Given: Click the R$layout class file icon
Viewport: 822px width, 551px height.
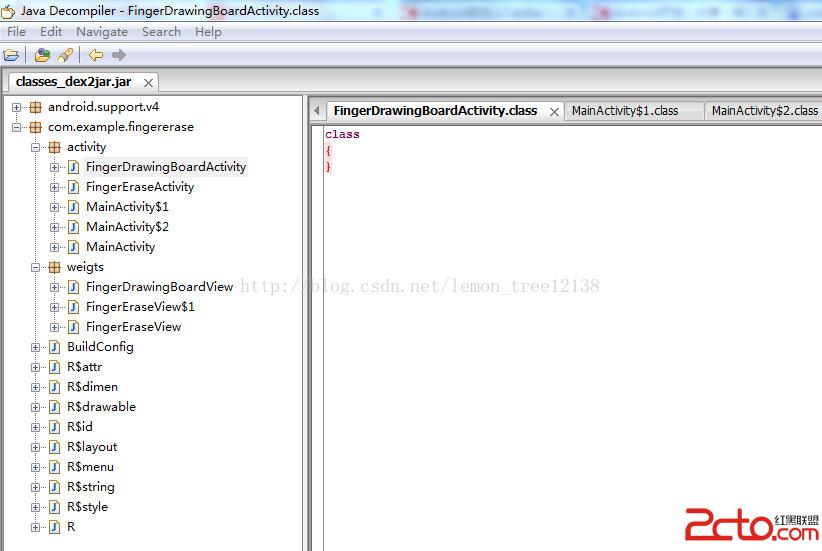Looking at the screenshot, I should tap(55, 447).
